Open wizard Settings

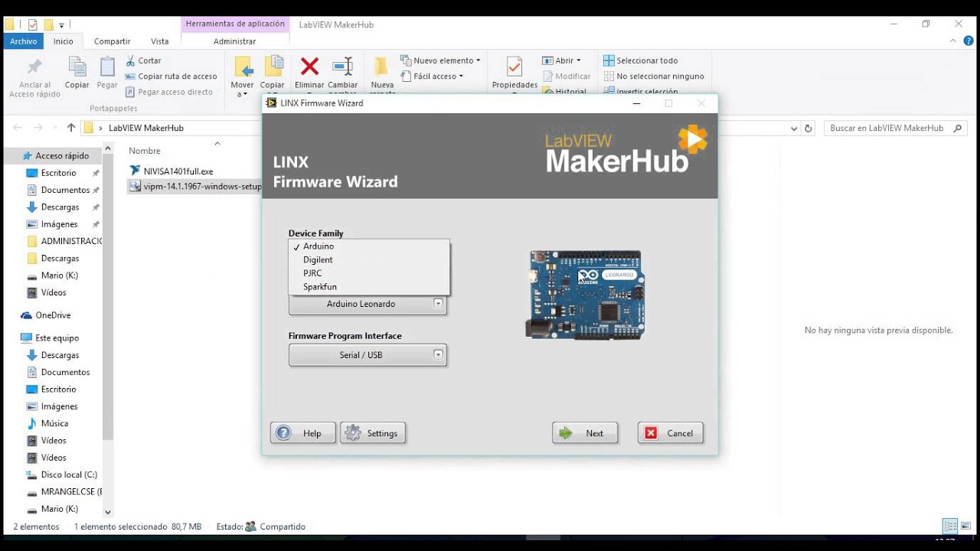(x=373, y=433)
